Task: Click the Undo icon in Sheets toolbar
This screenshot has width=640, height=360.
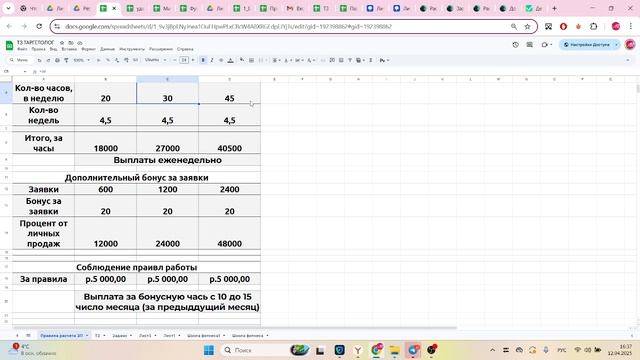Action: pos(39,60)
